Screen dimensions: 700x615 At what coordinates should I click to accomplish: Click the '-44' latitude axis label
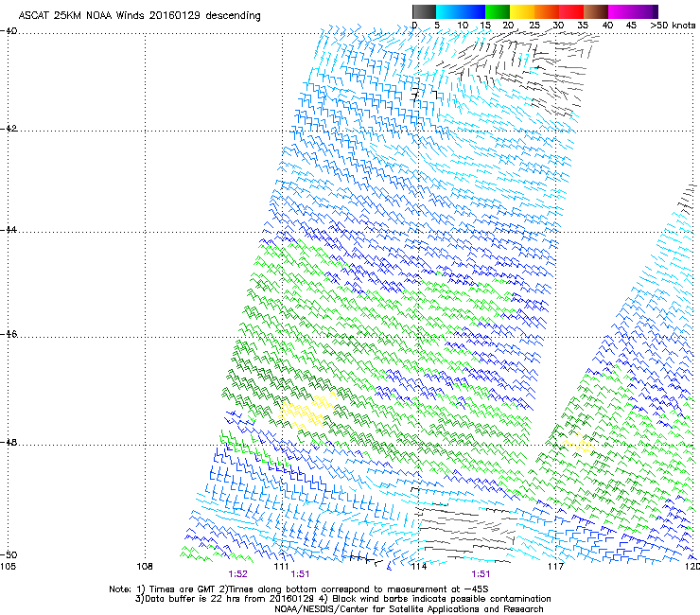pos(9,230)
